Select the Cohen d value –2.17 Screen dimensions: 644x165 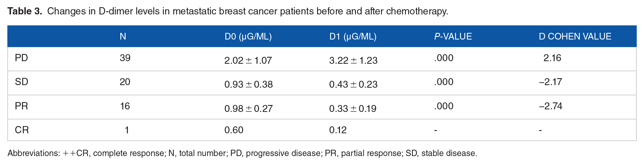coord(550,82)
